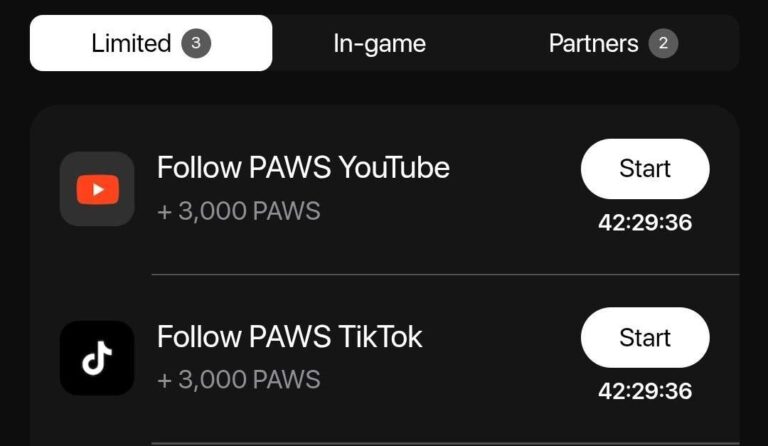
Task: Click the count badge 2 on Partners
Action: click(x=662, y=43)
